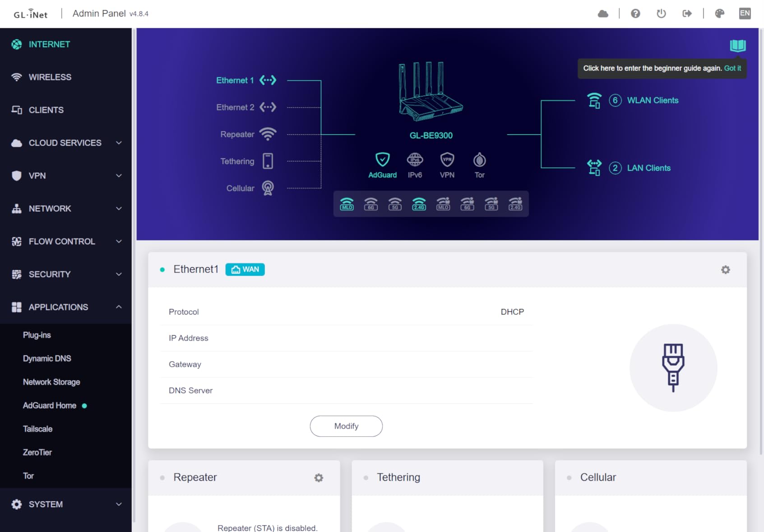This screenshot has height=532, width=764.
Task: Click the Tor onion icon in diagram
Action: click(479, 160)
